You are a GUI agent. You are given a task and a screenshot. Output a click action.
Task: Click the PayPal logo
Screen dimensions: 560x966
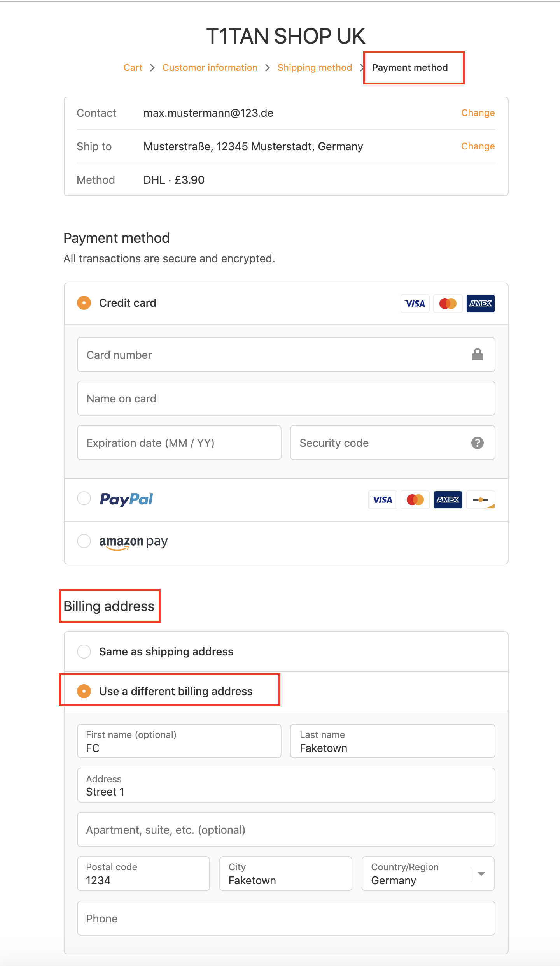click(x=126, y=499)
